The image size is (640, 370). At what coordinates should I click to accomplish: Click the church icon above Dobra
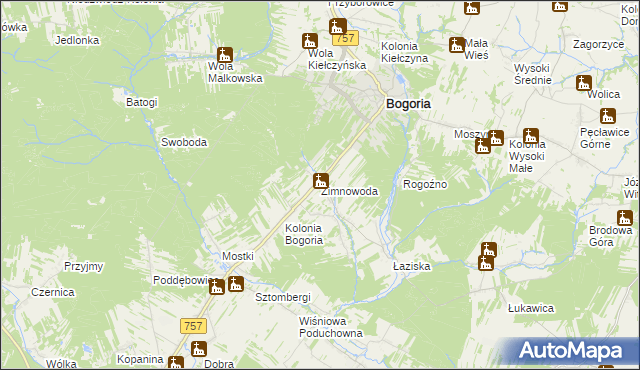[199, 349]
